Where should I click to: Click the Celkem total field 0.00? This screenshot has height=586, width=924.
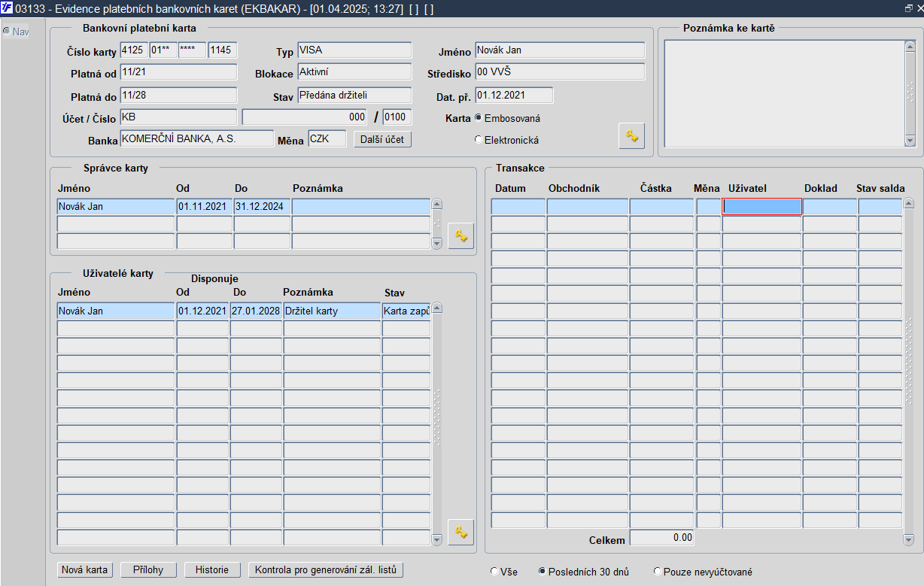pyautogui.click(x=661, y=538)
